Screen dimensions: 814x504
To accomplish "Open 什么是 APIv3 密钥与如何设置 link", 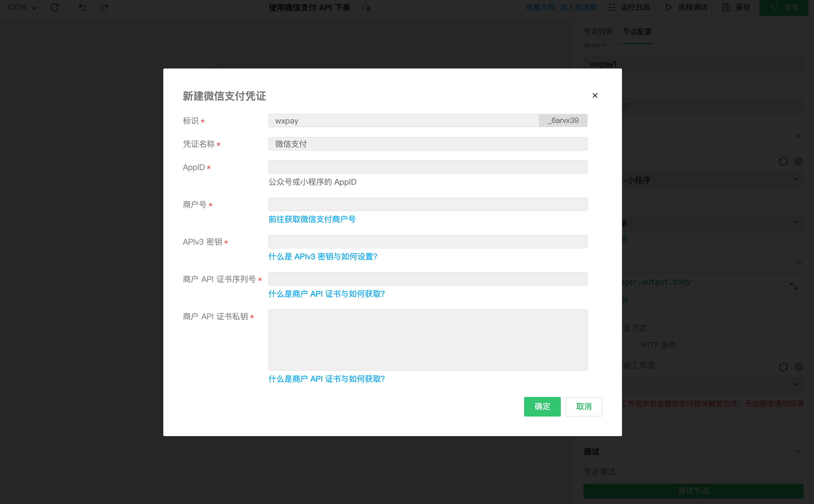I will click(x=323, y=257).
